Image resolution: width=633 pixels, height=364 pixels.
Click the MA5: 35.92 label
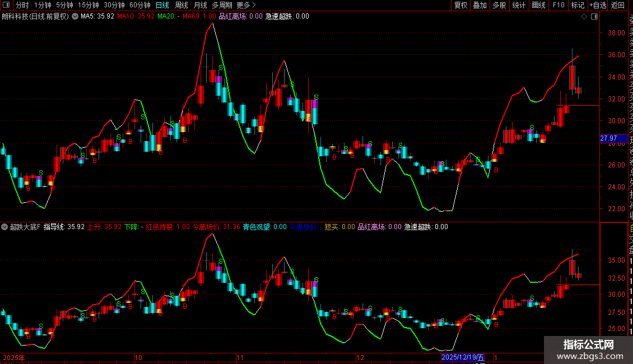[x=97, y=17]
